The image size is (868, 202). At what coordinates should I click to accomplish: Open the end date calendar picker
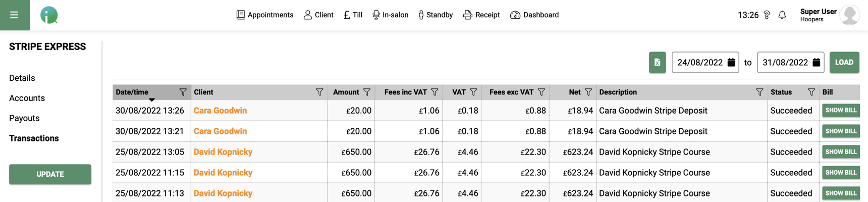point(817,63)
